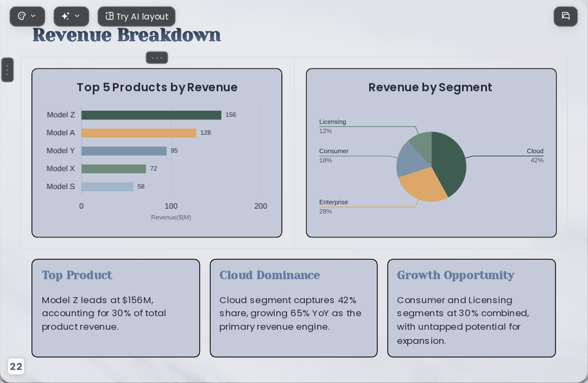Select the Model Z bar in chart
588x383 pixels.
click(151, 115)
